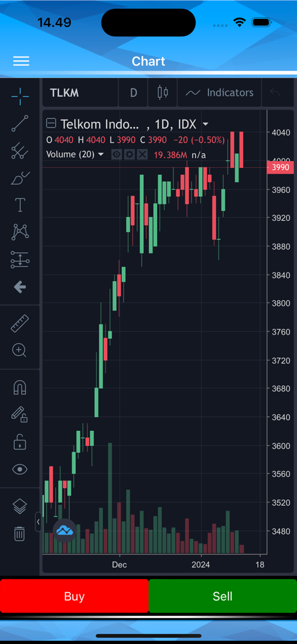Click the -20 (-0.50%) change value
Screen dimensions: 297x644
199,140
